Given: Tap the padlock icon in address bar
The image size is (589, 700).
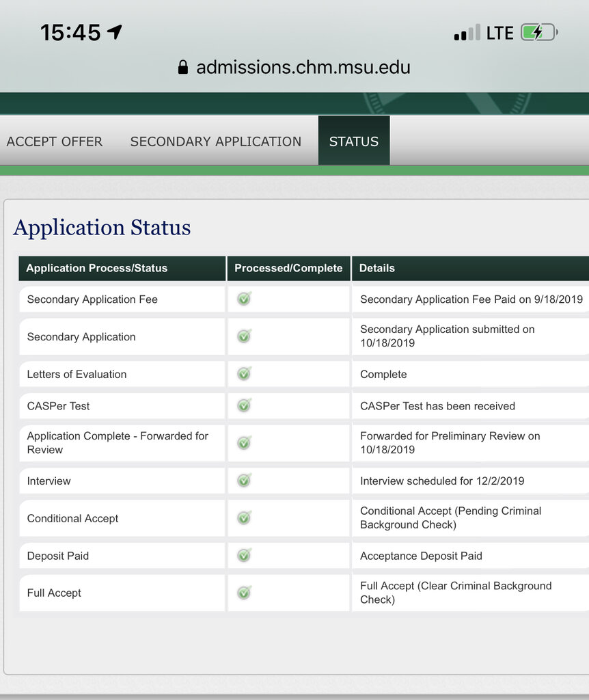Looking at the screenshot, I should tap(183, 67).
